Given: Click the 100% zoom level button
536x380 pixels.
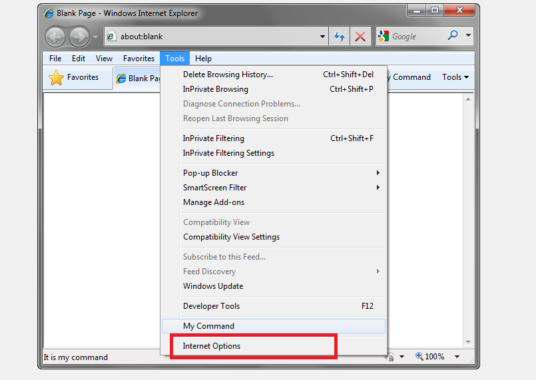Looking at the screenshot, I should pos(430,357).
